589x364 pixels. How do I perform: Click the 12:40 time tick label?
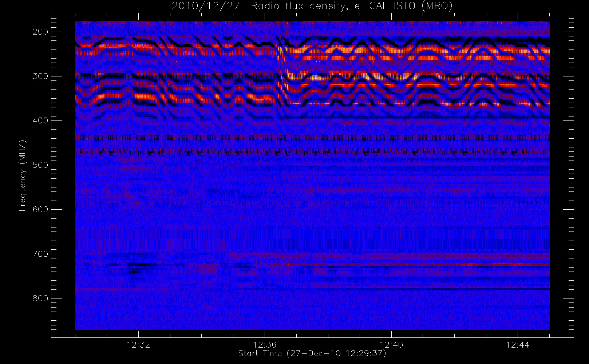(x=391, y=345)
